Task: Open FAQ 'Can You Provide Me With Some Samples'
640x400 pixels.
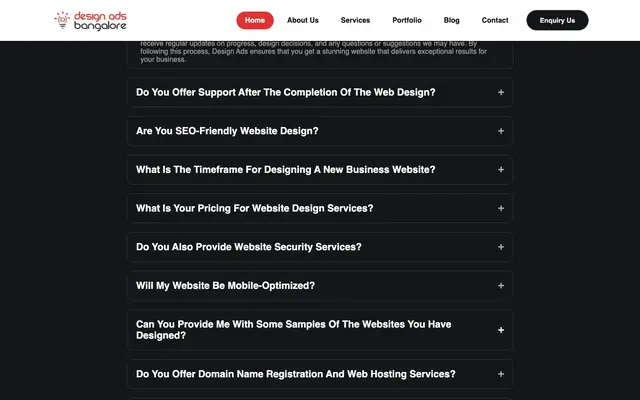Action: tap(320, 330)
